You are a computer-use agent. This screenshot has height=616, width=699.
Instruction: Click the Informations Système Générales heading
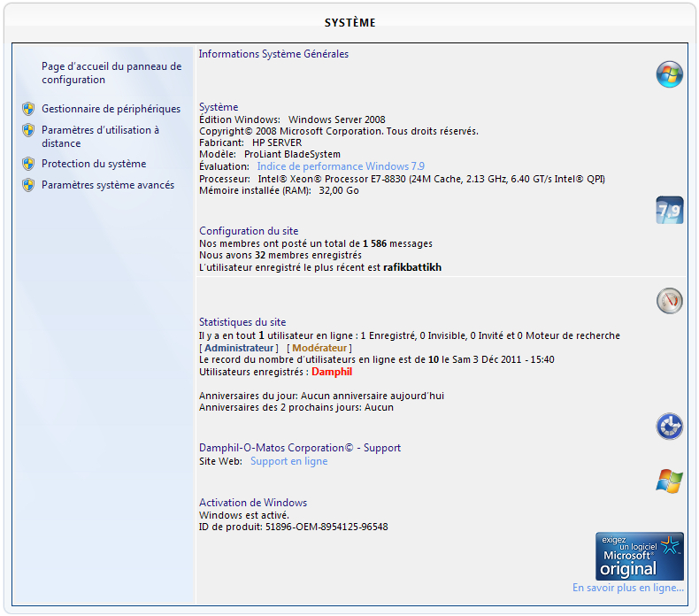(273, 54)
